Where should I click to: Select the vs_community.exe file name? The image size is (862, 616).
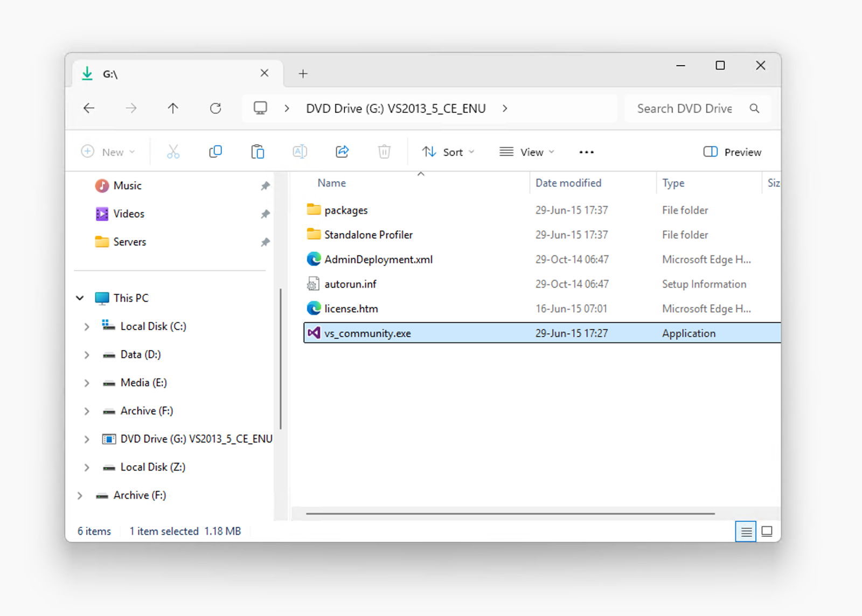tap(367, 334)
